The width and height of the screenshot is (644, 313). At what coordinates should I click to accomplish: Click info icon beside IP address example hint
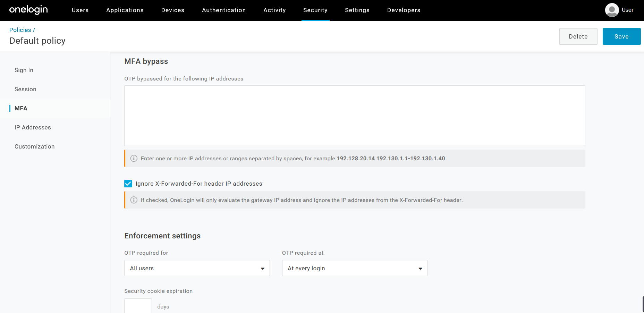pyautogui.click(x=134, y=159)
